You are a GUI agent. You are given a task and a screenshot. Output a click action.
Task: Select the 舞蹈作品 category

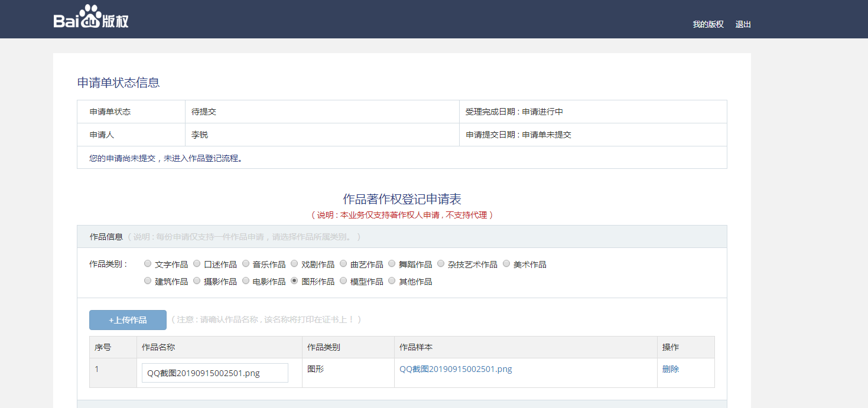[392, 263]
